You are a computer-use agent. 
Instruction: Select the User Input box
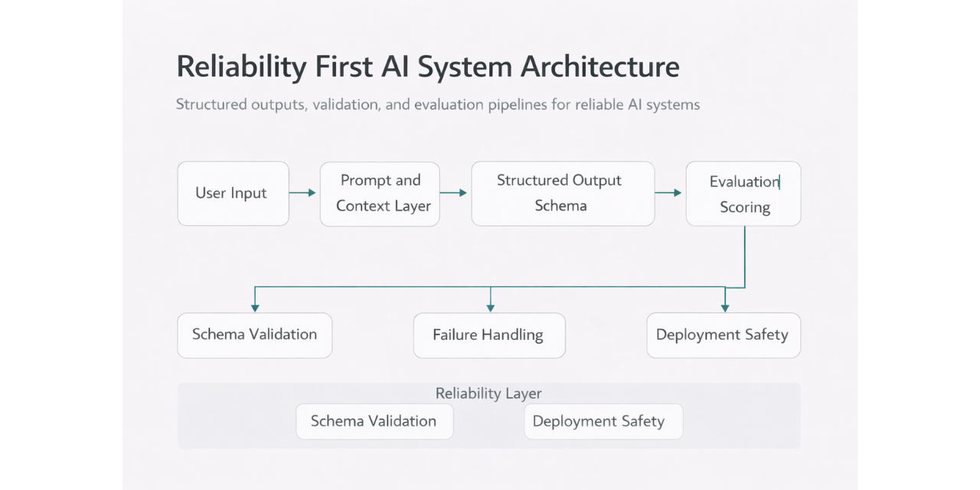tap(232, 193)
